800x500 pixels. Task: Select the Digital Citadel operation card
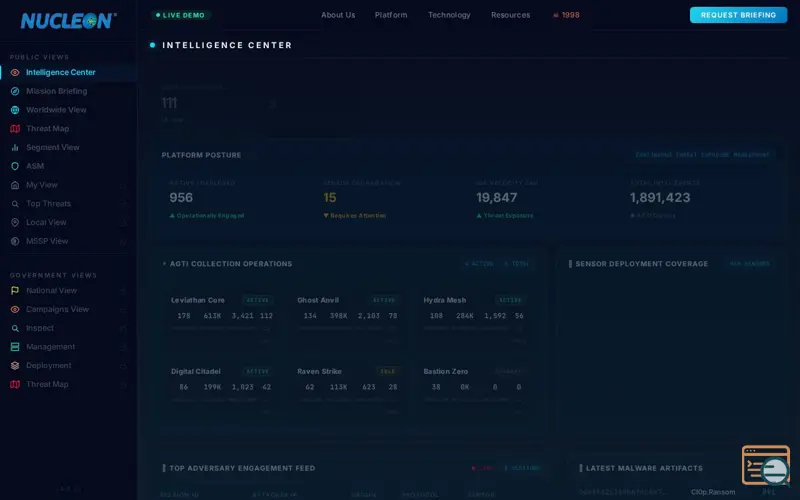pos(222,389)
